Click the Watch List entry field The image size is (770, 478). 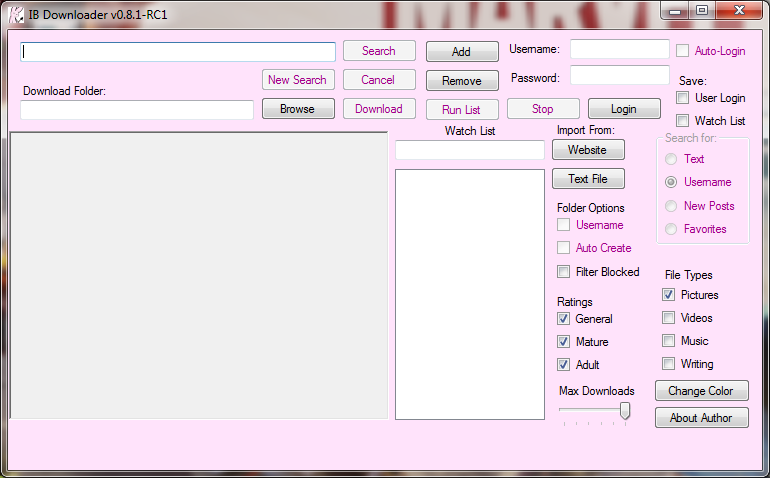click(x=470, y=150)
